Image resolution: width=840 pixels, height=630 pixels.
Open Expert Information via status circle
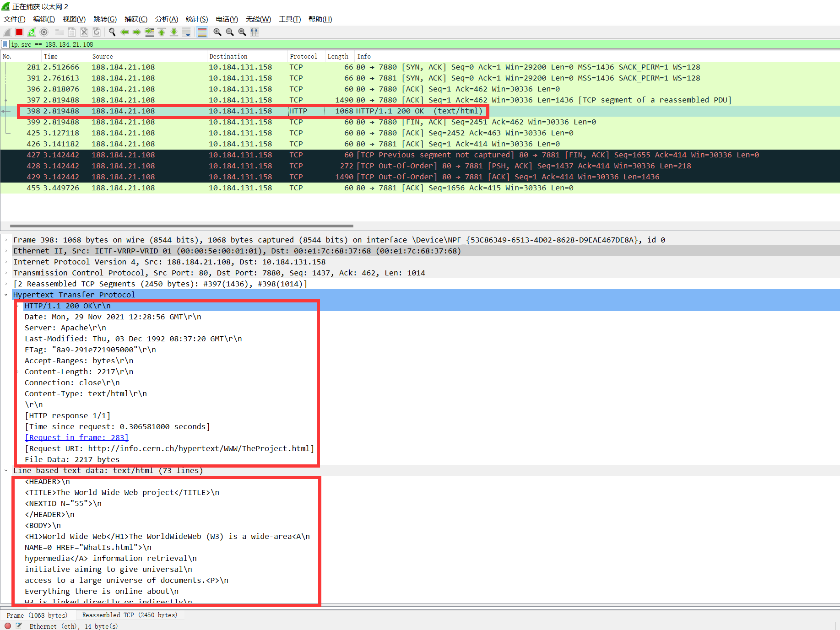tap(7, 626)
